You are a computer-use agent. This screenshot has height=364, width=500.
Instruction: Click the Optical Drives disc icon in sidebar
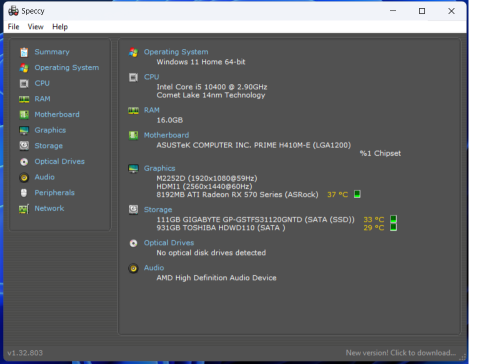click(24, 162)
